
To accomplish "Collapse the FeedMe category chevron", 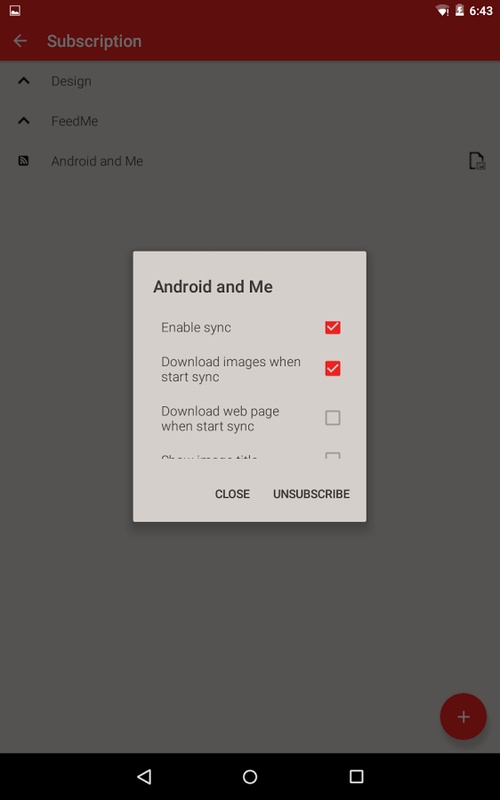I will click(23, 121).
